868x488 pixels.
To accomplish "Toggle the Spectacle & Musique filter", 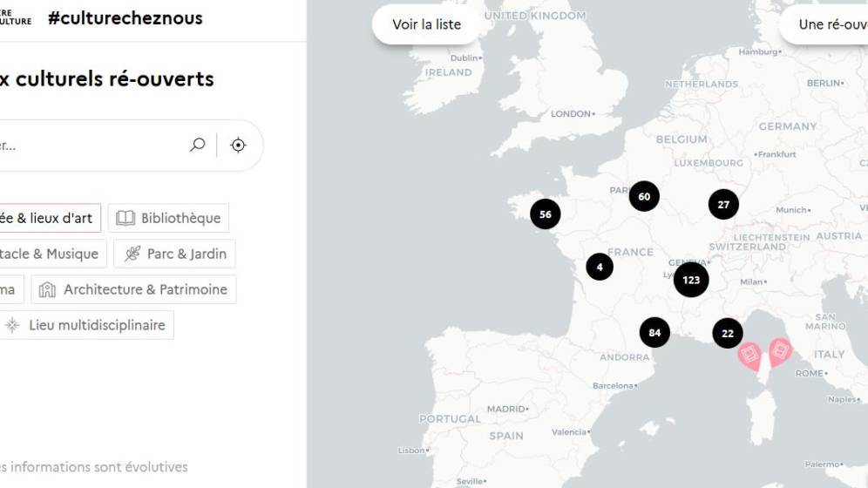I will pyautogui.click(x=51, y=254).
